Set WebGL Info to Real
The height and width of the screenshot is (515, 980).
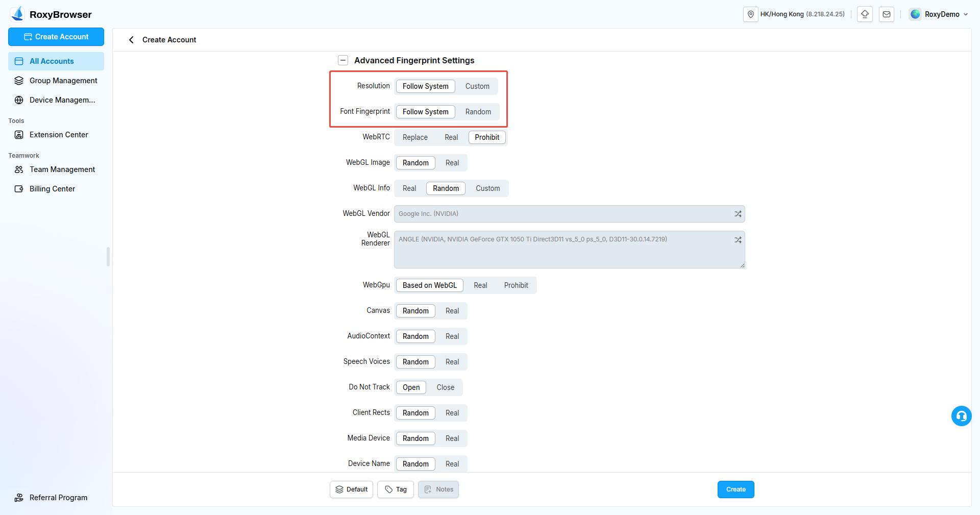409,188
